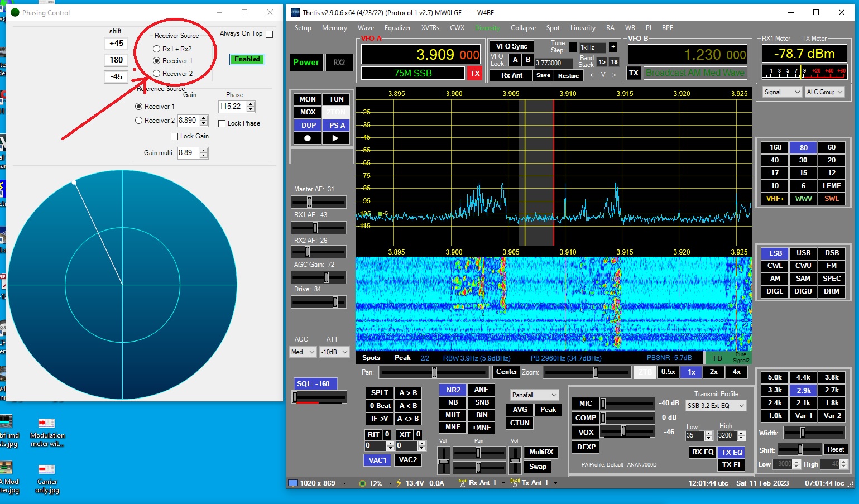Click the Phasing Control title bar icon
Screen dimensions: 859x504
[15, 12]
